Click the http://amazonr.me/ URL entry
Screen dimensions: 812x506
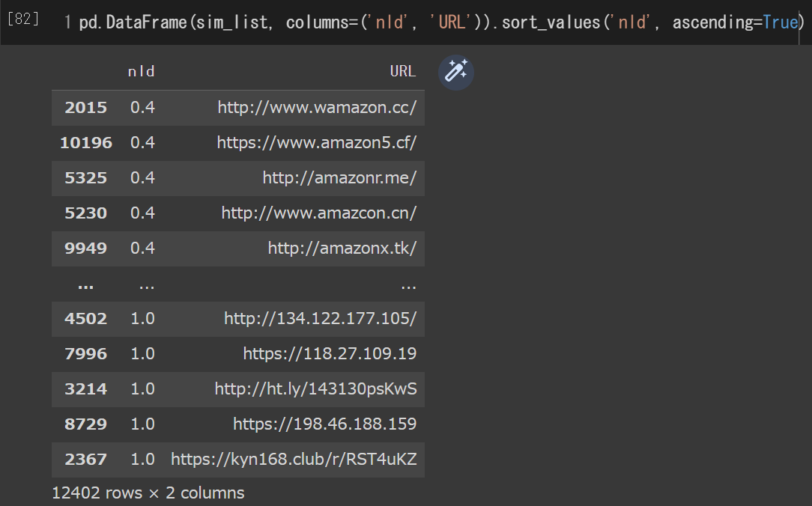click(x=339, y=178)
